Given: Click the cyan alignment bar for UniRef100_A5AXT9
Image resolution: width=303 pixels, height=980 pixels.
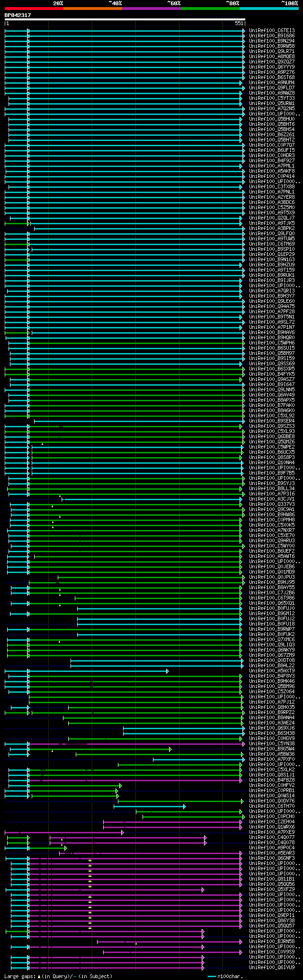Looking at the screenshot, I should click(x=87, y=671).
